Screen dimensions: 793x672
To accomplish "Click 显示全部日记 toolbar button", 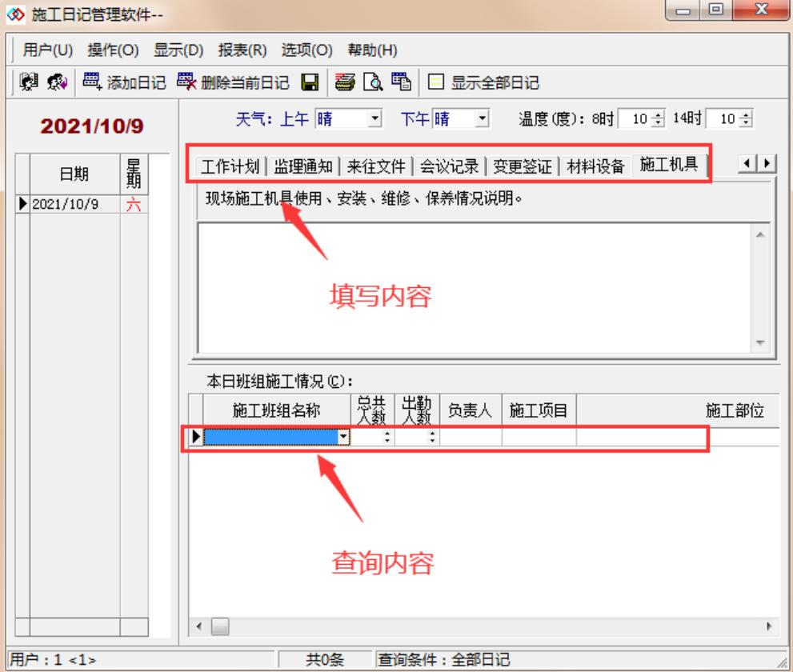I will click(x=484, y=82).
